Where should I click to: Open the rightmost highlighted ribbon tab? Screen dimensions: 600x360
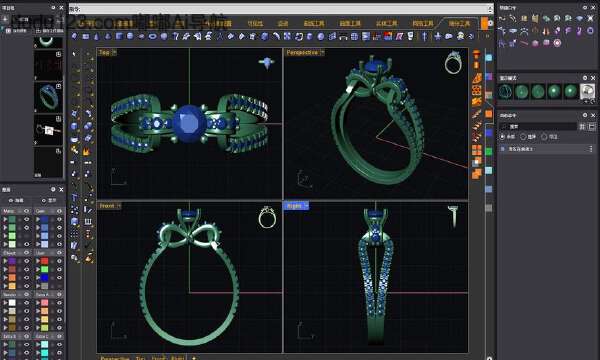459,23
